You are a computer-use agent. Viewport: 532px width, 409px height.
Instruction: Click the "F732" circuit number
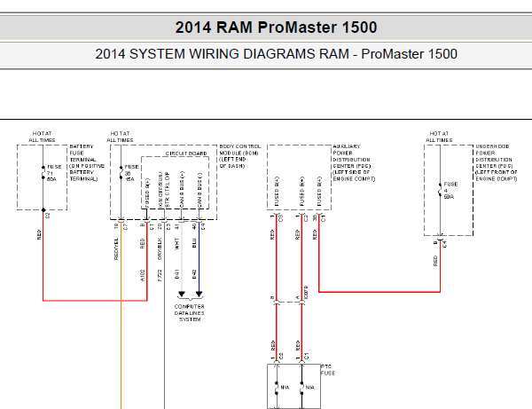[x=160, y=275]
